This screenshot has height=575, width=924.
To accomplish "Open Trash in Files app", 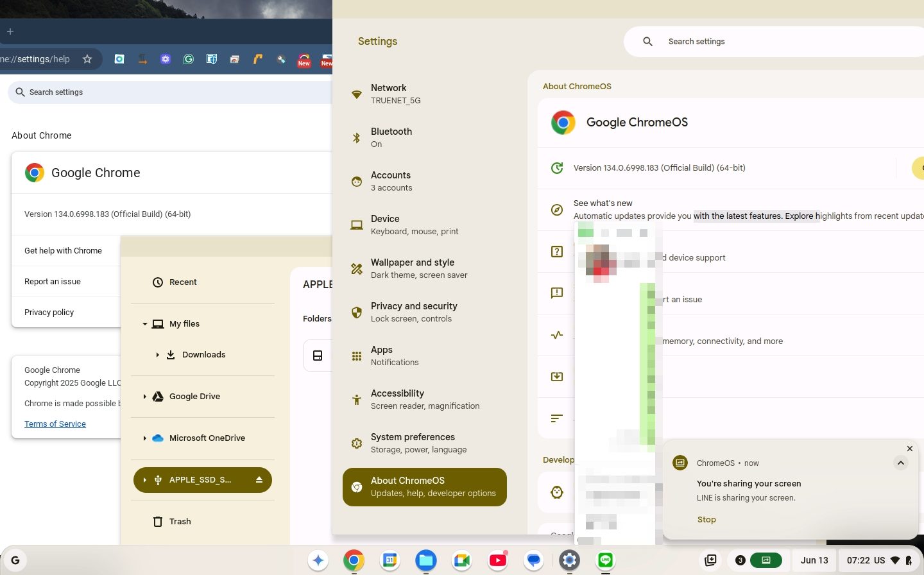I will (203, 522).
